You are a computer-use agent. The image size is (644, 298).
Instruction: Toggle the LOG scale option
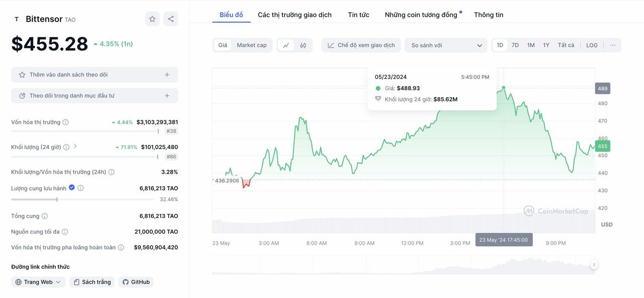(x=592, y=45)
